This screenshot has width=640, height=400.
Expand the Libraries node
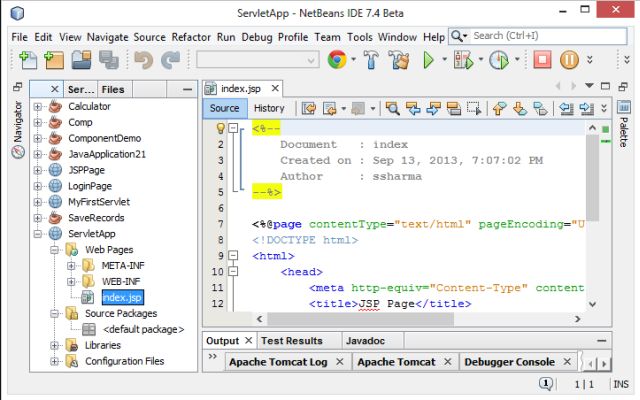54,345
